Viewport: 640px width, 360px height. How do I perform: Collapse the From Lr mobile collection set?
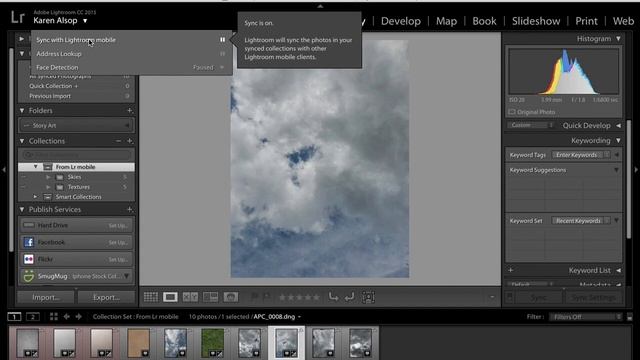tap(36, 167)
